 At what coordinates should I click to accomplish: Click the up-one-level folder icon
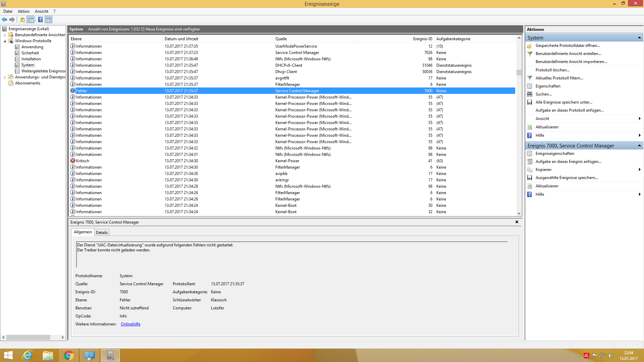coord(22,19)
